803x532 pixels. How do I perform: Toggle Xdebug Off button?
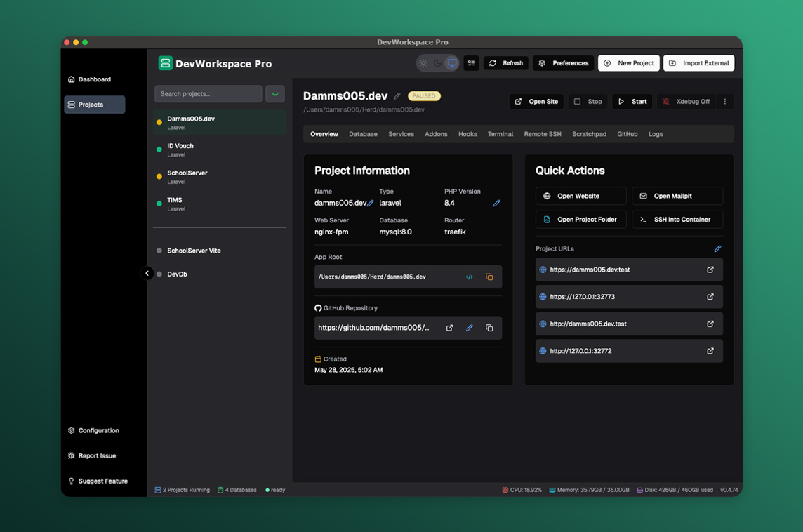[686, 102]
